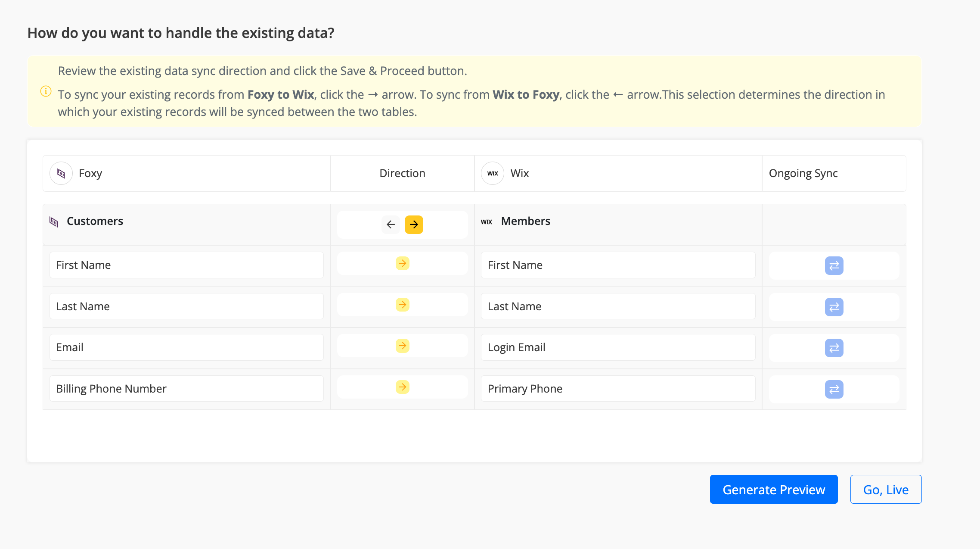Toggle ongoing sync icon for Last Name
Image resolution: width=980 pixels, height=549 pixels.
[x=834, y=307]
